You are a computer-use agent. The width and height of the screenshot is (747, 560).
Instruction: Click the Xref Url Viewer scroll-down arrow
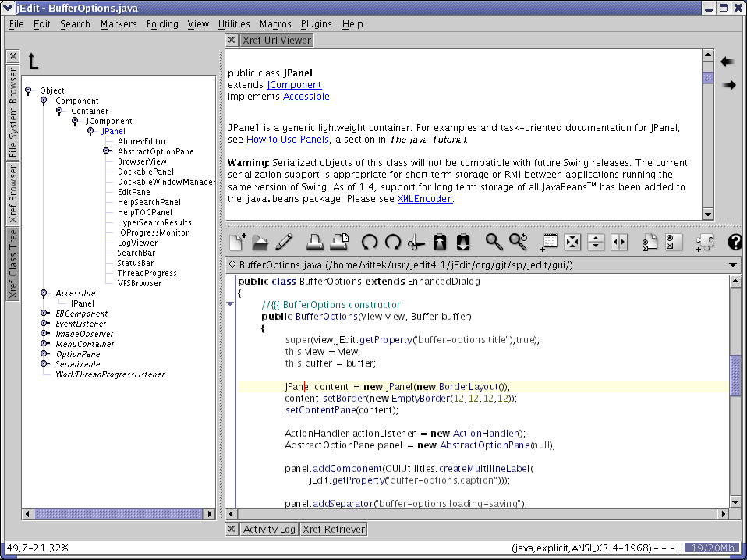(708, 214)
